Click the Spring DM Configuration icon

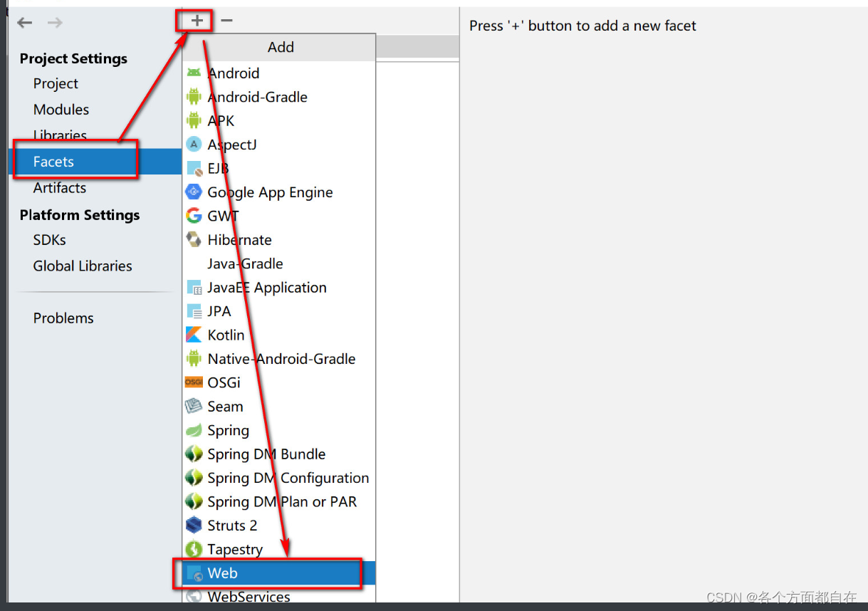click(x=194, y=478)
